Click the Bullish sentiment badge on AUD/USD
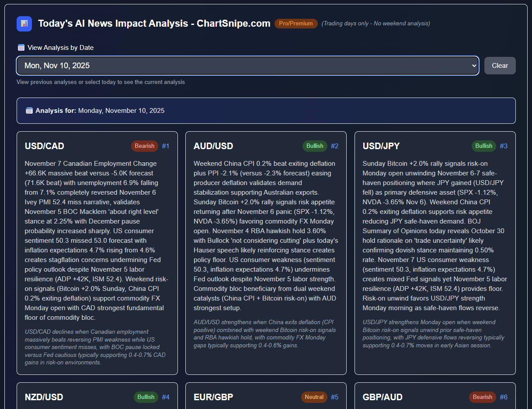Viewport: 532px width, 409px height. click(315, 146)
